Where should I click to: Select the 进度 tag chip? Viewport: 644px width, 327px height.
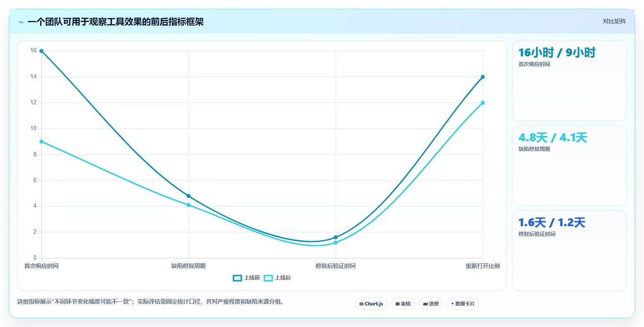pyautogui.click(x=431, y=304)
